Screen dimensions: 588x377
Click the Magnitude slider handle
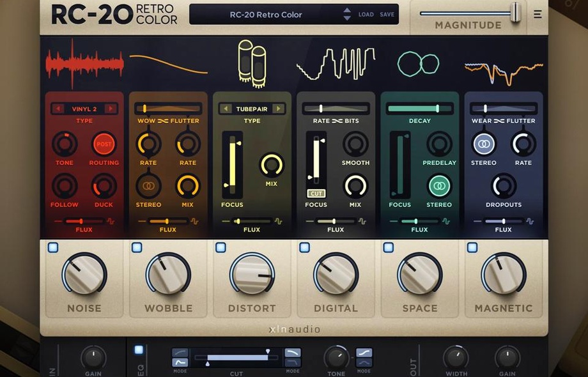pyautogui.click(x=515, y=12)
